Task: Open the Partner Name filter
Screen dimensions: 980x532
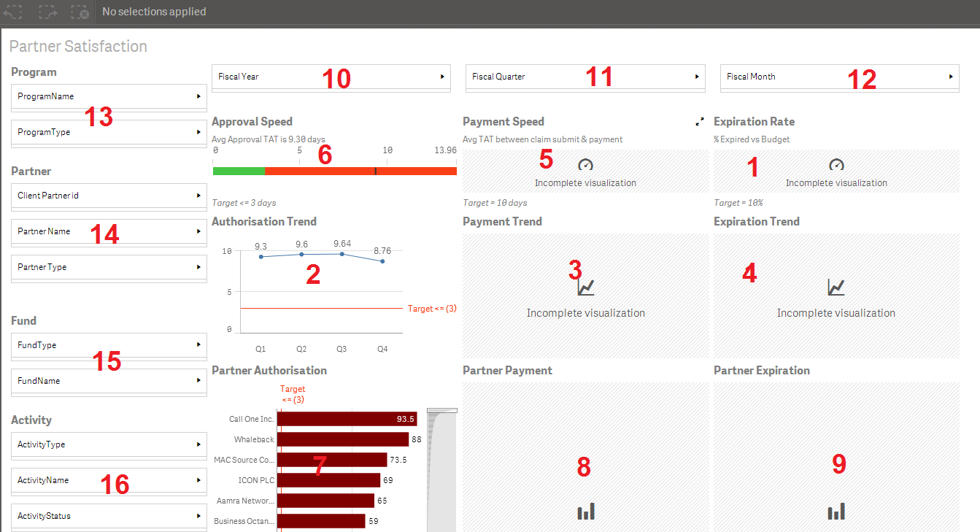Action: (x=109, y=231)
